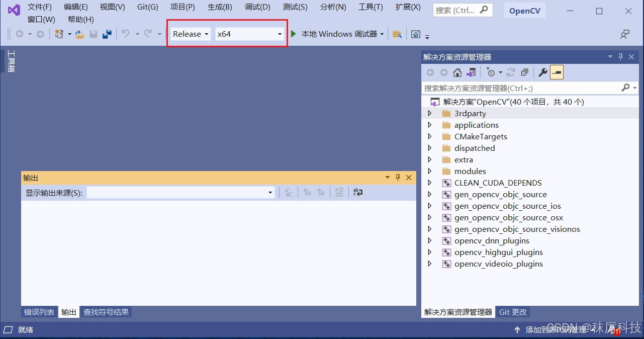Screen dimensions: 644x339
Task: Click the Undo arrow icon
Action: coord(126,34)
